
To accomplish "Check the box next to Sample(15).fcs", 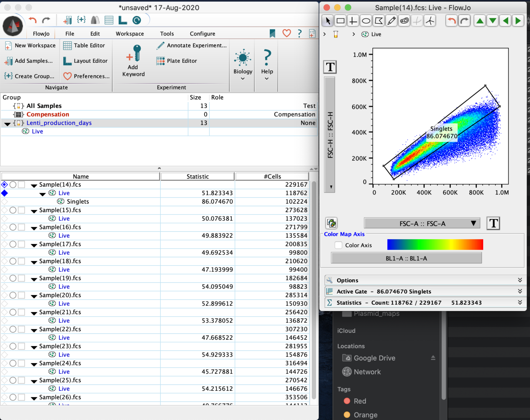I will pos(21,210).
